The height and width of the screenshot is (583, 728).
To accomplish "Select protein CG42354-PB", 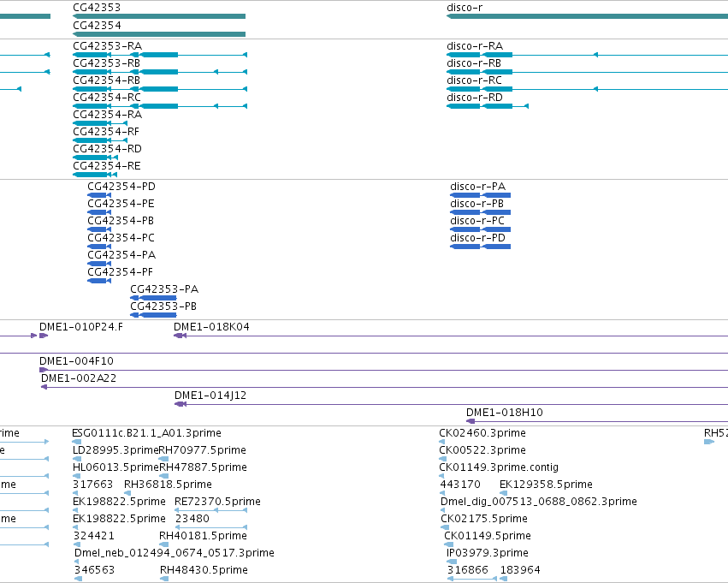I will 121,221.
